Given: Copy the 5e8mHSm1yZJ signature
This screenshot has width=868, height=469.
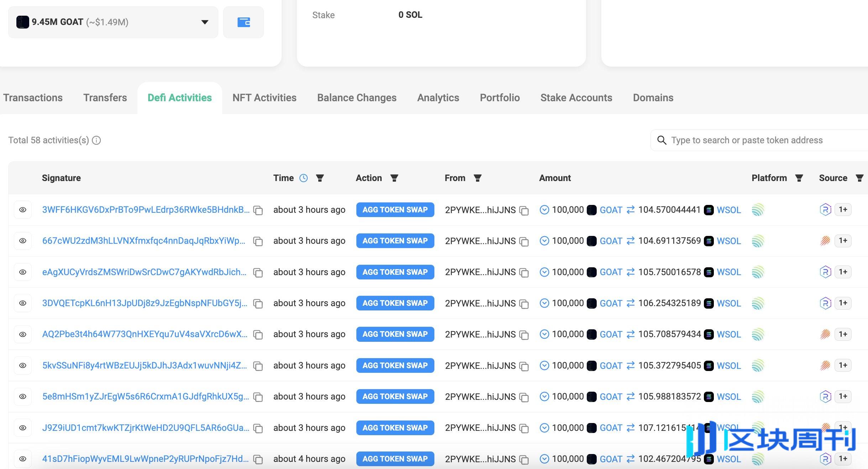Looking at the screenshot, I should point(258,397).
